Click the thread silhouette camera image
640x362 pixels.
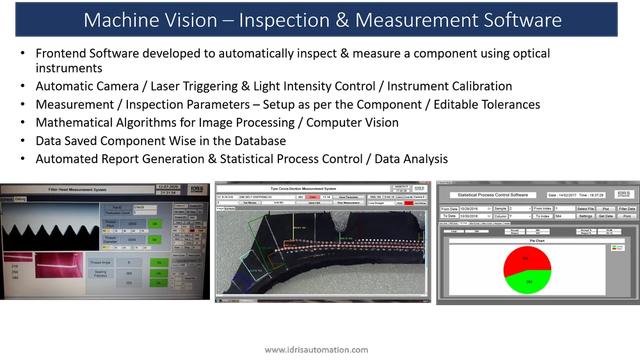coord(51,227)
